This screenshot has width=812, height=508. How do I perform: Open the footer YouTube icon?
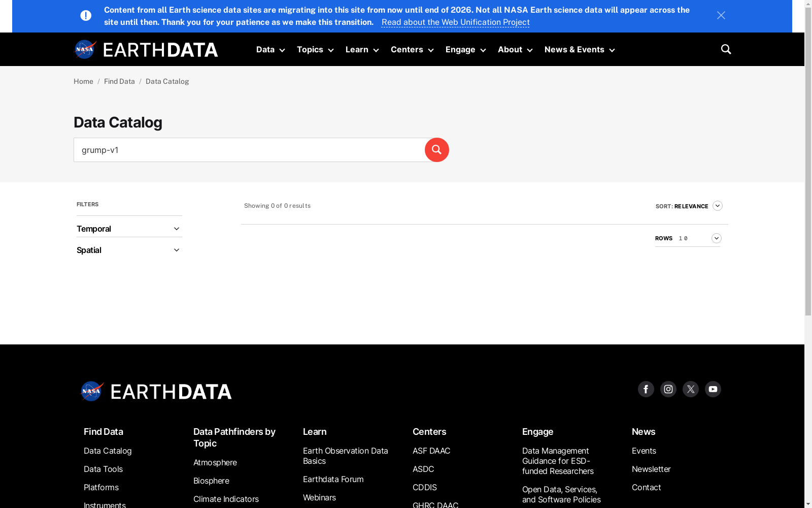[x=713, y=389]
